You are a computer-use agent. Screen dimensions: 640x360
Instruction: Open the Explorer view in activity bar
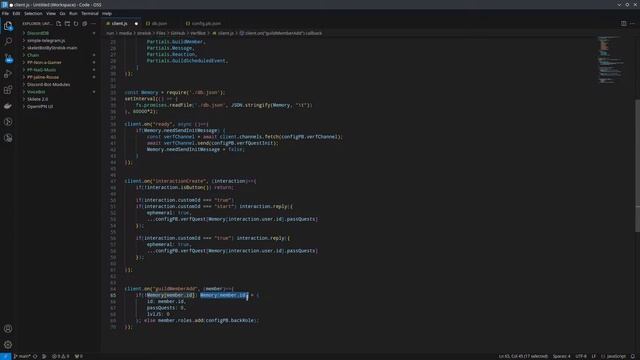8,26
